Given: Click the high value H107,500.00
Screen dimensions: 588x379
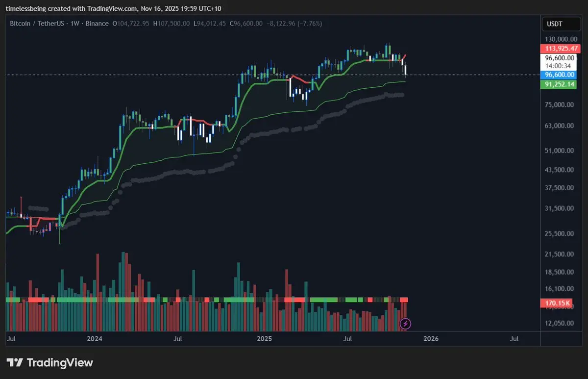Looking at the screenshot, I should pos(171,24).
